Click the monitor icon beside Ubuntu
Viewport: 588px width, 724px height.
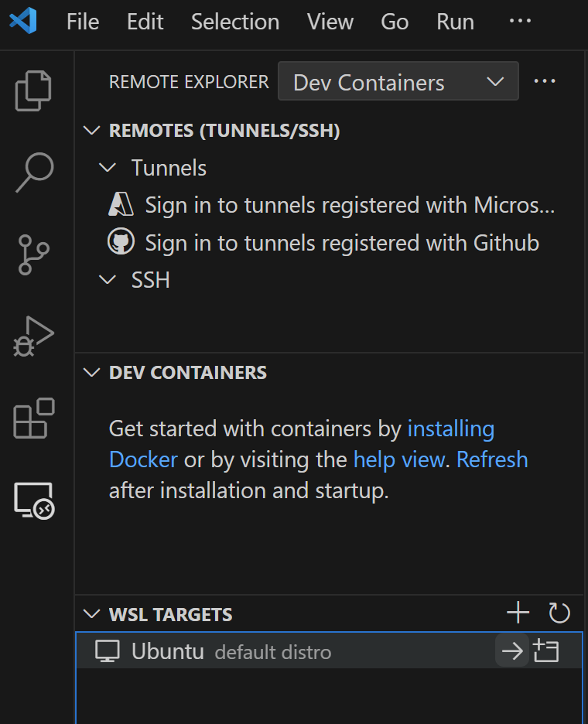tap(108, 651)
